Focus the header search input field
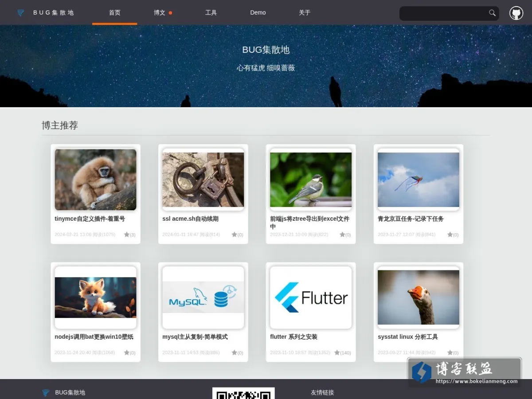 (443, 13)
